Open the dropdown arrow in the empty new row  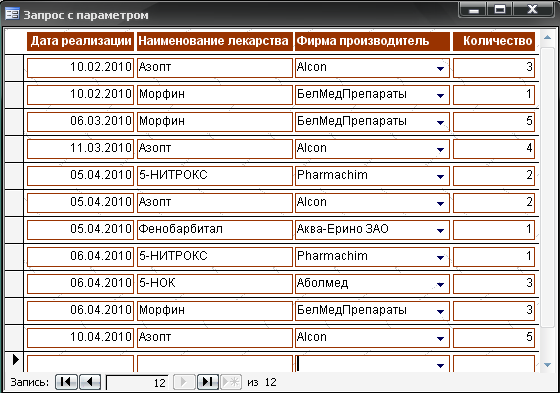coord(440,365)
